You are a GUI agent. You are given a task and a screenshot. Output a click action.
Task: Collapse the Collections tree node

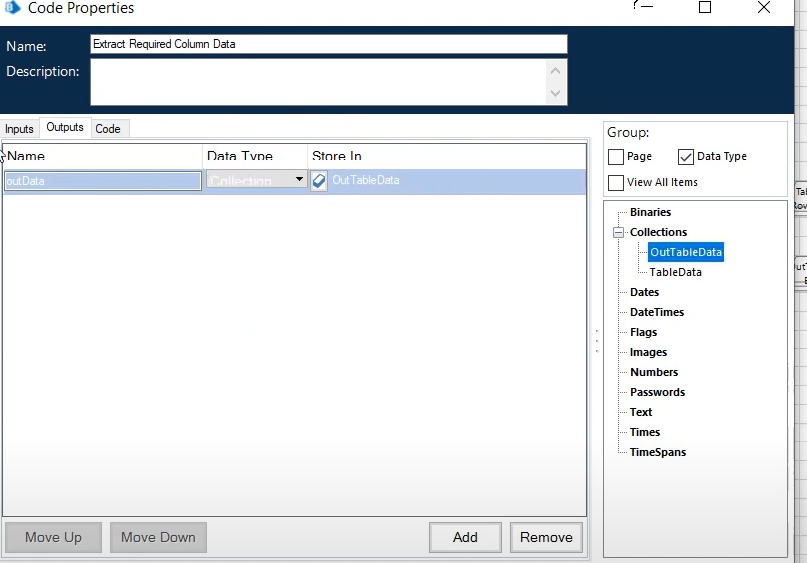(618, 232)
